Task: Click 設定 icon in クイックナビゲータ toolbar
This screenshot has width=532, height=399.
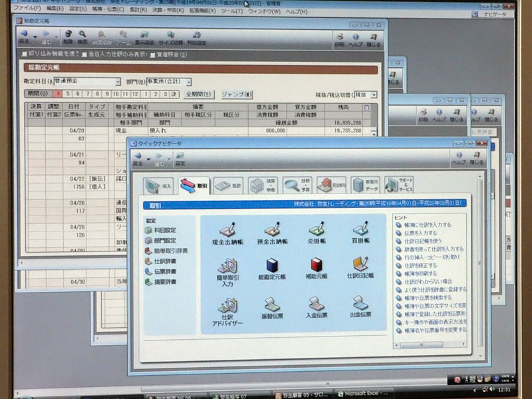Action: point(180,159)
